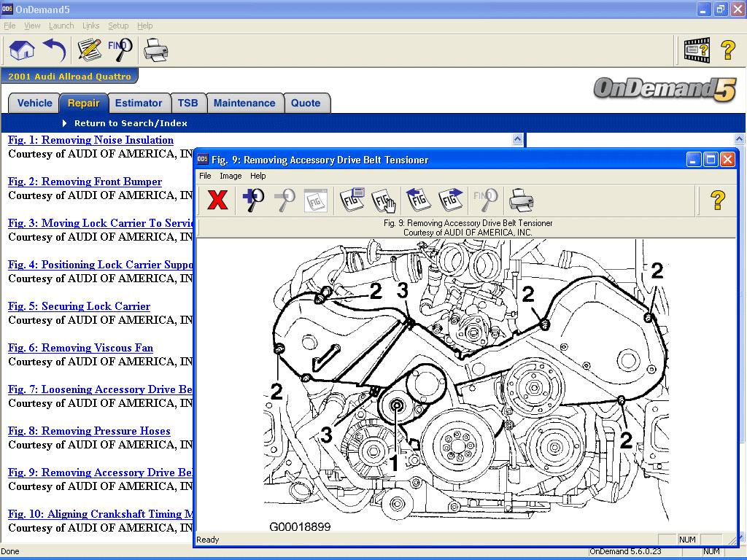This screenshot has height=560, width=747.
Task: Minimize the figure window
Action: (x=694, y=160)
